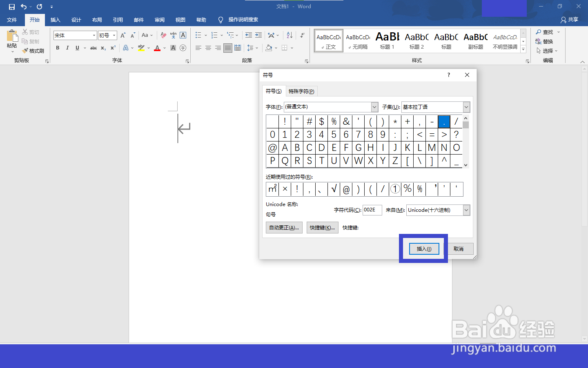Toggle superscript formatting
Viewport: 588px width, 368px height.
click(x=113, y=48)
